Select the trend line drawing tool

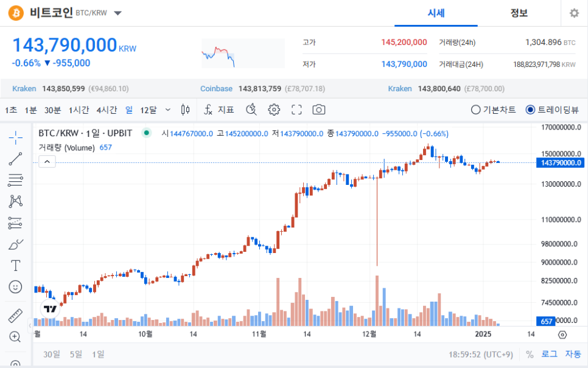(15, 159)
